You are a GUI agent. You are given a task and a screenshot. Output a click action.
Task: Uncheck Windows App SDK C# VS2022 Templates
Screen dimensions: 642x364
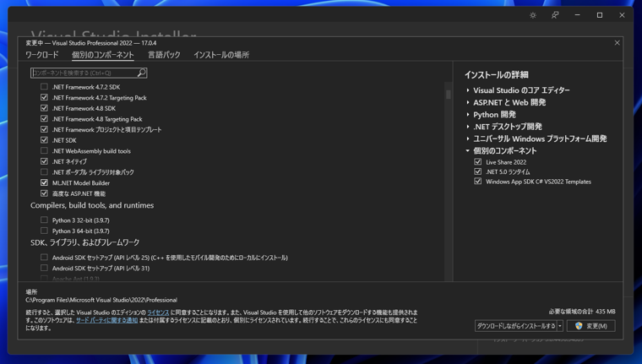(x=478, y=182)
